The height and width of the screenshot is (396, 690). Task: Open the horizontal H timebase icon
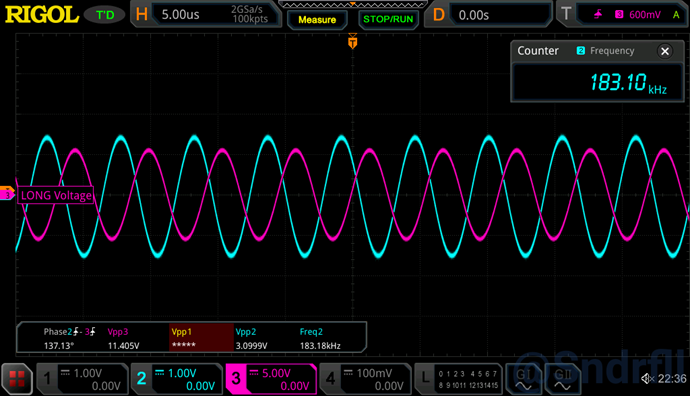pos(142,14)
